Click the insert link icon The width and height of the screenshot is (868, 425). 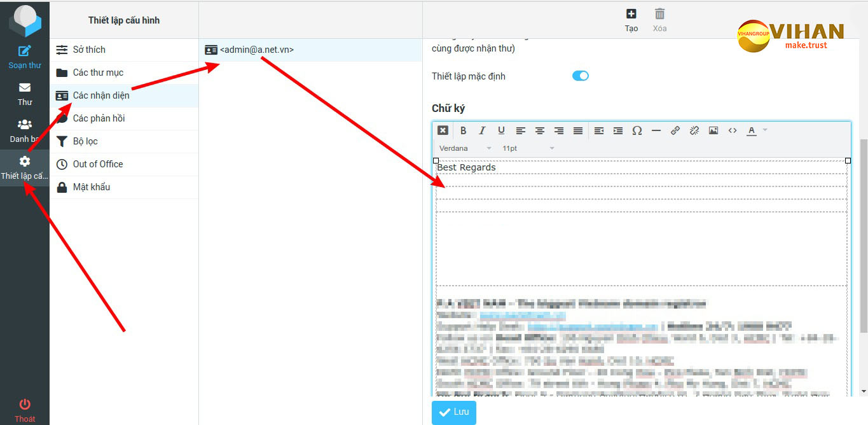[x=675, y=130]
